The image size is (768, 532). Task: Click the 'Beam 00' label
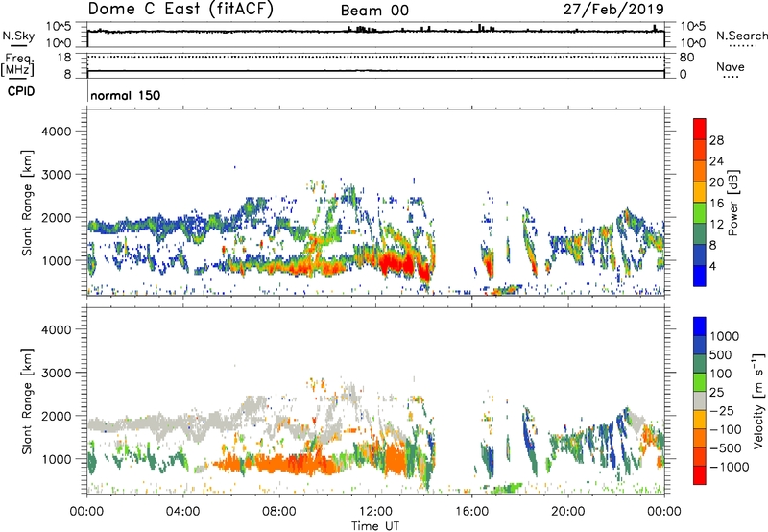[x=374, y=11]
